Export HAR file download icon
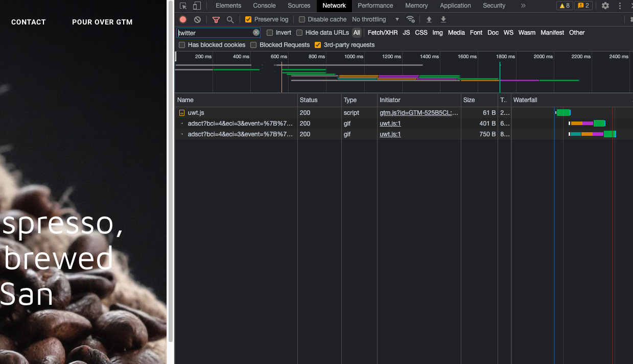This screenshot has width=633, height=364. [443, 19]
